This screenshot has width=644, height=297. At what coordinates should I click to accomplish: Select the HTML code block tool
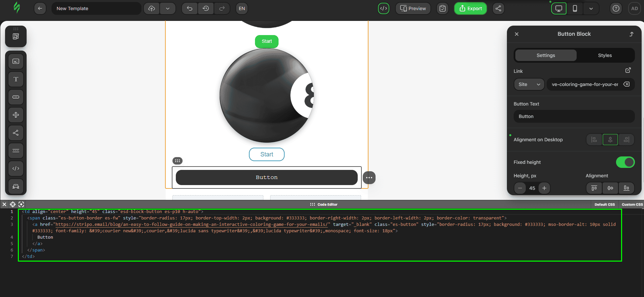[x=16, y=169]
